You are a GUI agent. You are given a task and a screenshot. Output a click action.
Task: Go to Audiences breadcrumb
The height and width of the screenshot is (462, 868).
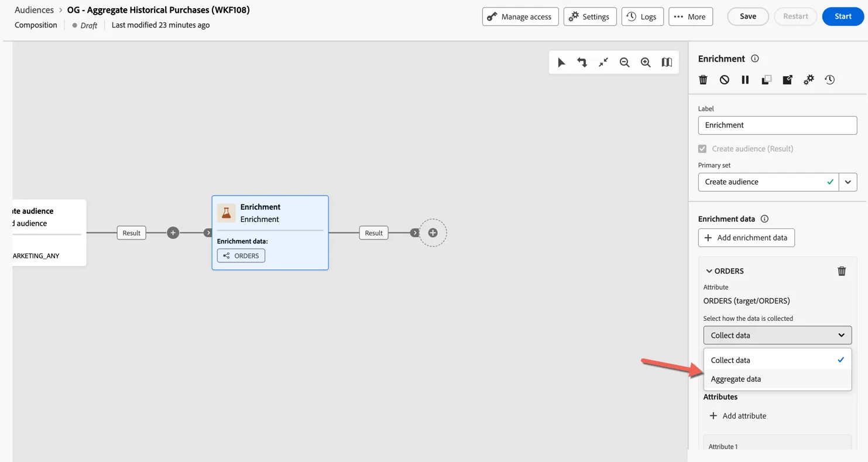[x=35, y=10]
